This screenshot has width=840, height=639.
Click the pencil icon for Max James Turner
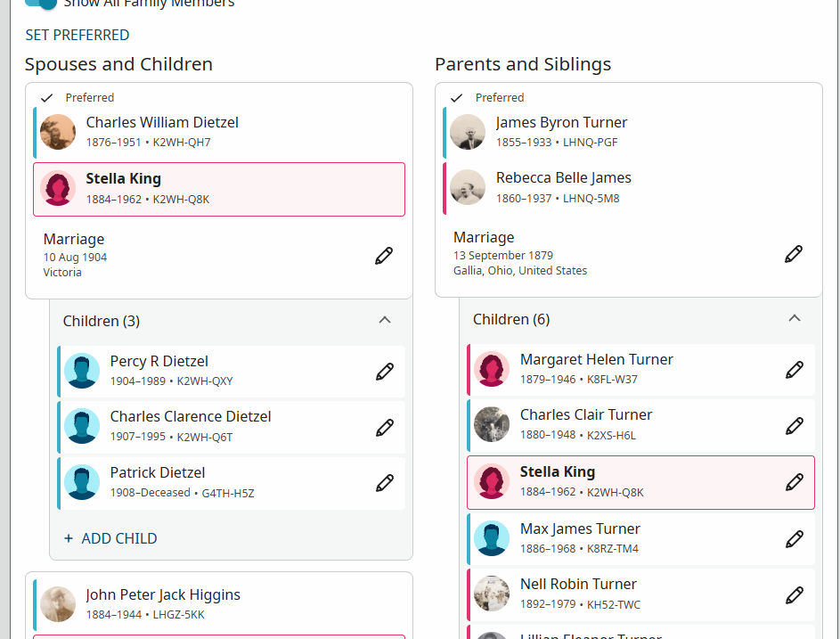coord(795,539)
